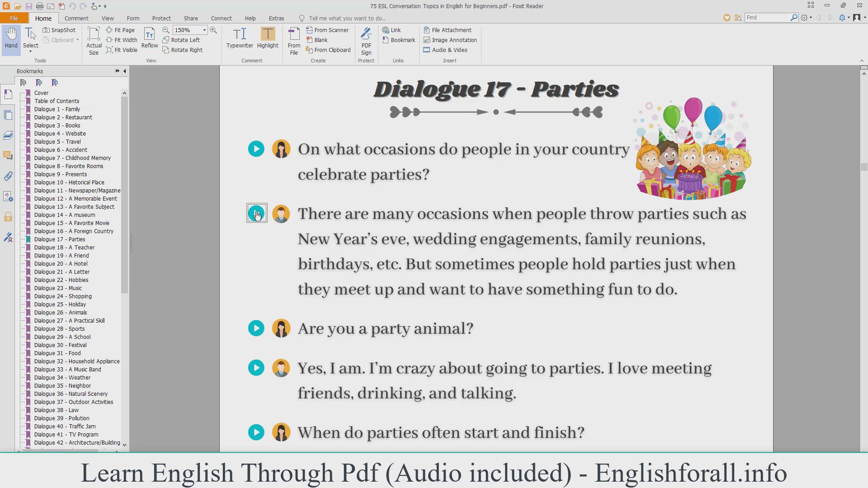Click bookmarks panel vertical scrollbar
This screenshot has height=488, width=868.
point(124,194)
